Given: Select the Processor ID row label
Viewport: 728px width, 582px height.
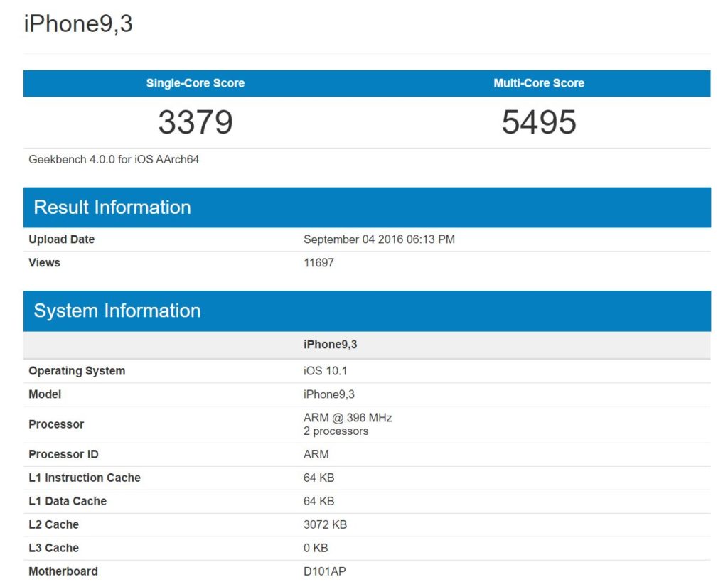Looking at the screenshot, I should tap(63, 454).
